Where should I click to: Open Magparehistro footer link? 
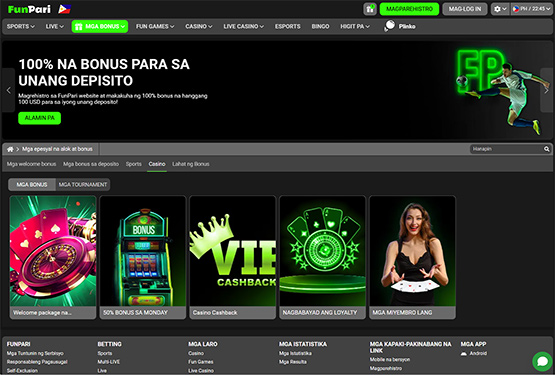tap(386, 368)
